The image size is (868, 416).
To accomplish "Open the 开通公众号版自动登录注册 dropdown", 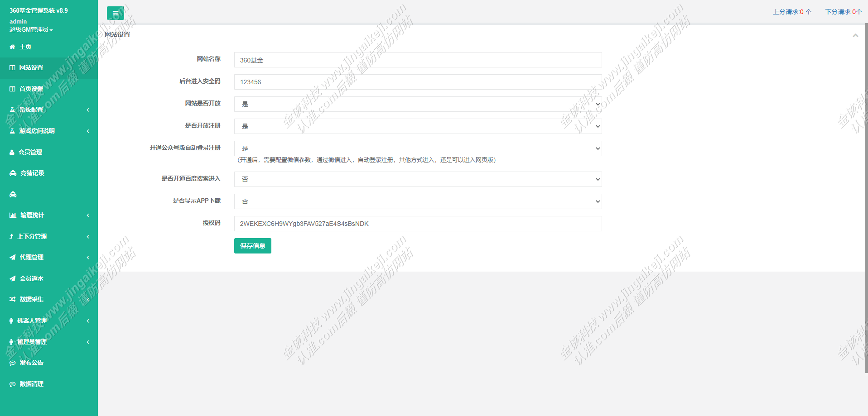I will tap(418, 148).
